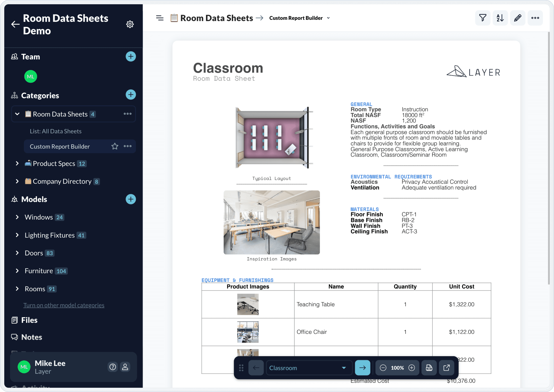Click the sort/reorder icon in toolbar
Screen dimensions: 554x392
pyautogui.click(x=500, y=18)
